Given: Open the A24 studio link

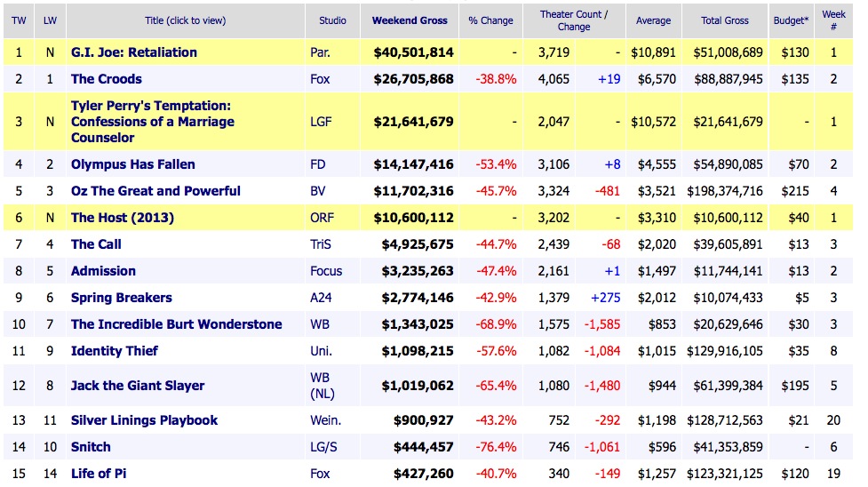Looking at the screenshot, I should point(321,298).
